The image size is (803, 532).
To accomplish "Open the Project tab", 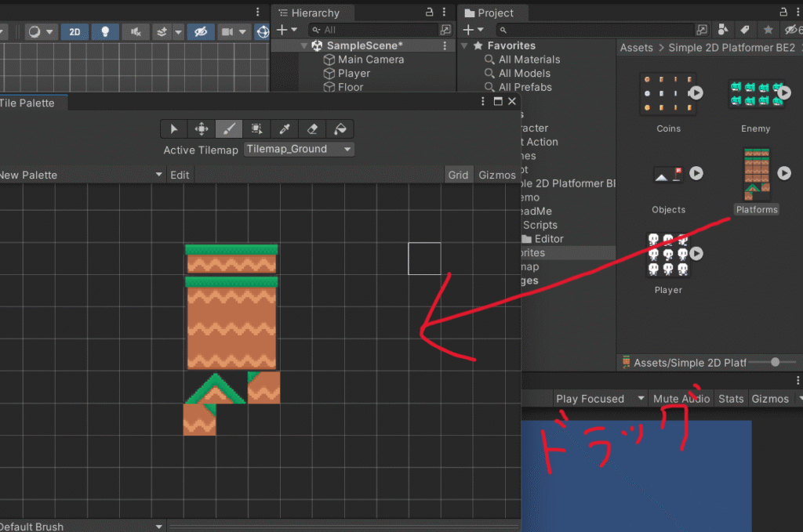I will pos(495,13).
